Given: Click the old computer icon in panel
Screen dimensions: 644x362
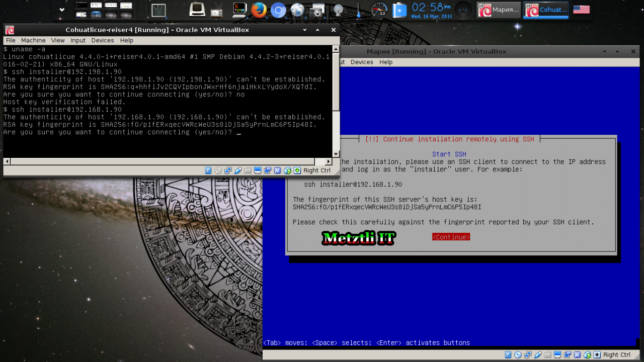Looking at the screenshot, I should click(x=197, y=10).
